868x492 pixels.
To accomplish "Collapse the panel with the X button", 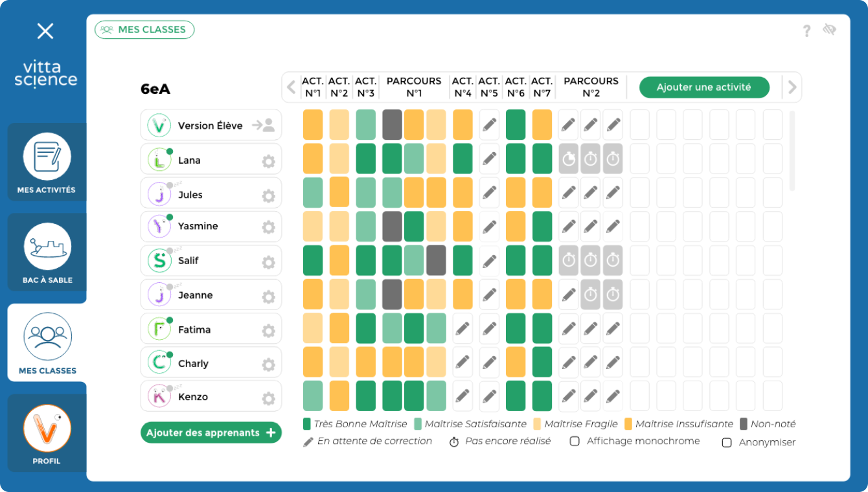I will (44, 30).
